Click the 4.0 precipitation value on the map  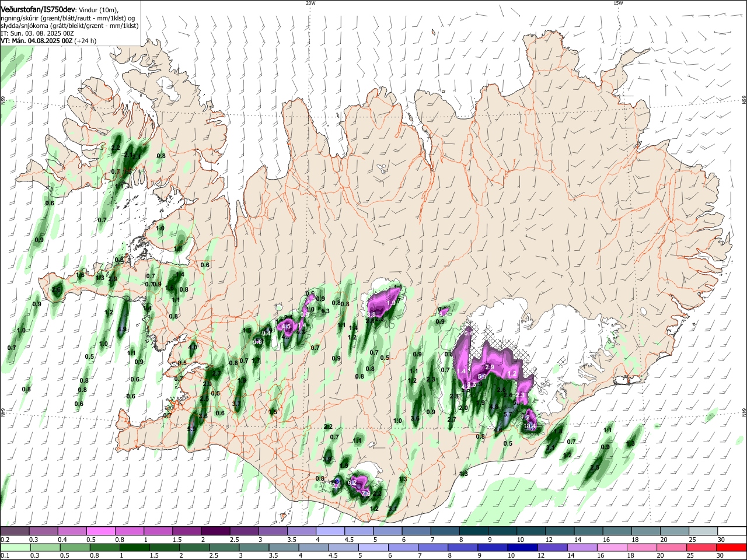point(193,347)
